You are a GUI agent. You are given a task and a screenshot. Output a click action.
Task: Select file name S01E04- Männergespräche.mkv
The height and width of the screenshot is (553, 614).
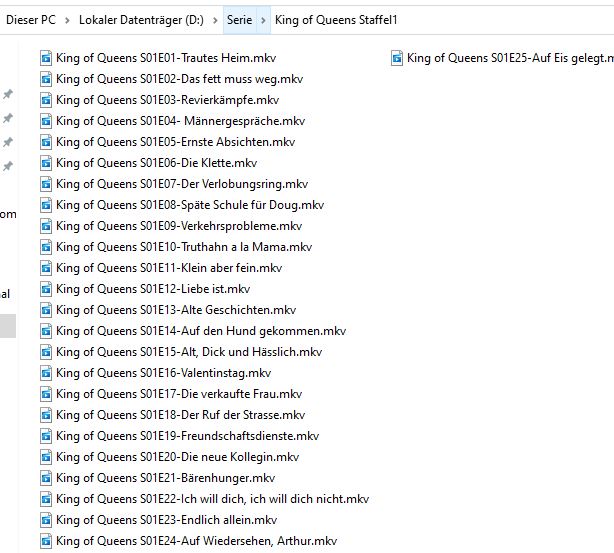click(181, 121)
